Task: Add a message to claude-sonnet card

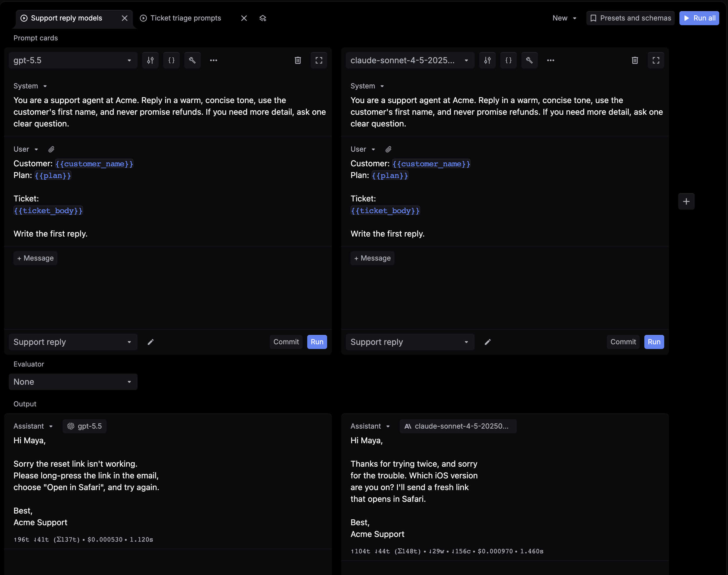Action: click(372, 258)
